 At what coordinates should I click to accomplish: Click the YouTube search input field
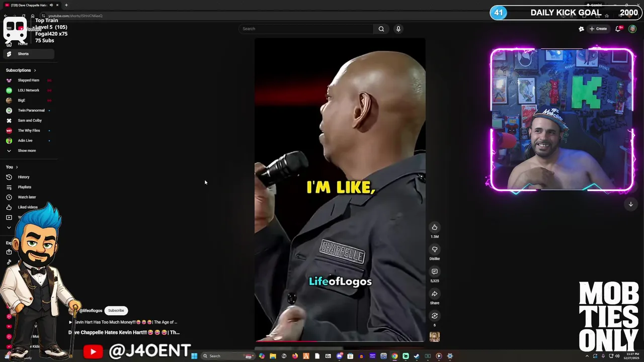306,29
